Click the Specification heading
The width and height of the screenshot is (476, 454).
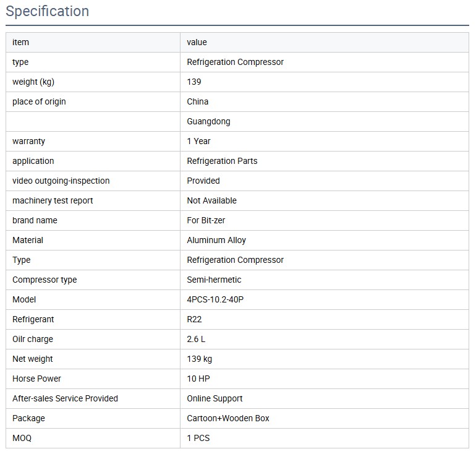pos(47,11)
